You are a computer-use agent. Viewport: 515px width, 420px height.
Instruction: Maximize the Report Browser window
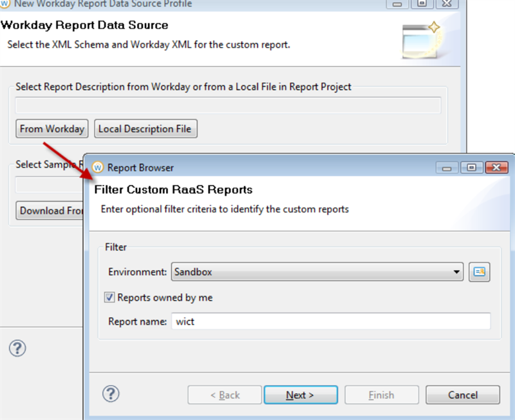471,167
